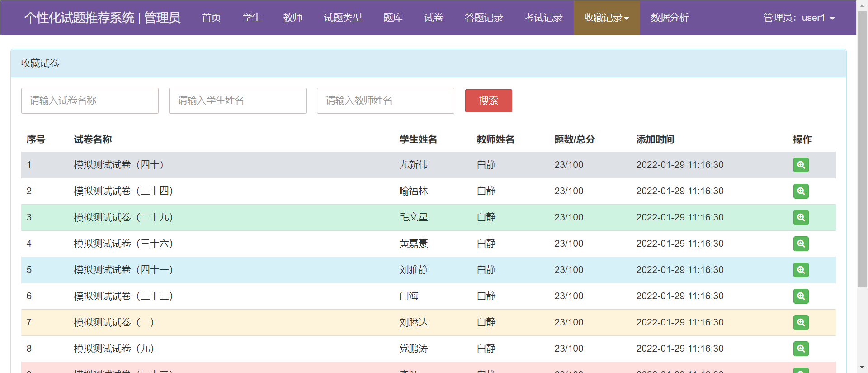Click the 个性化试题推荐系统 brand link
The image size is (868, 373).
pos(103,18)
